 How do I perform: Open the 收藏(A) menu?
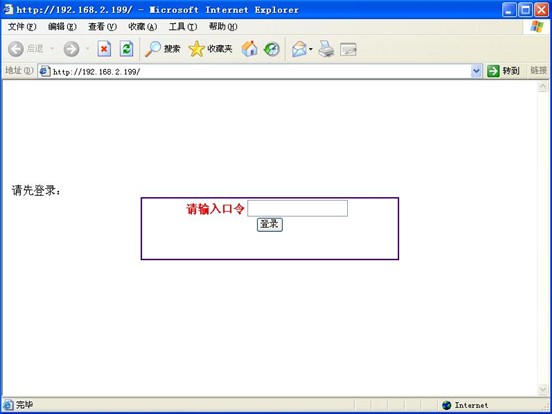(143, 27)
